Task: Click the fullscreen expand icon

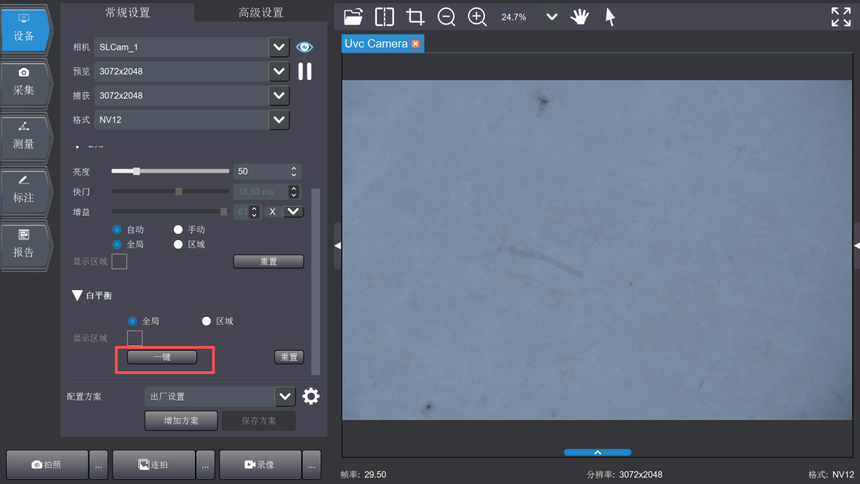Action: 841,17
